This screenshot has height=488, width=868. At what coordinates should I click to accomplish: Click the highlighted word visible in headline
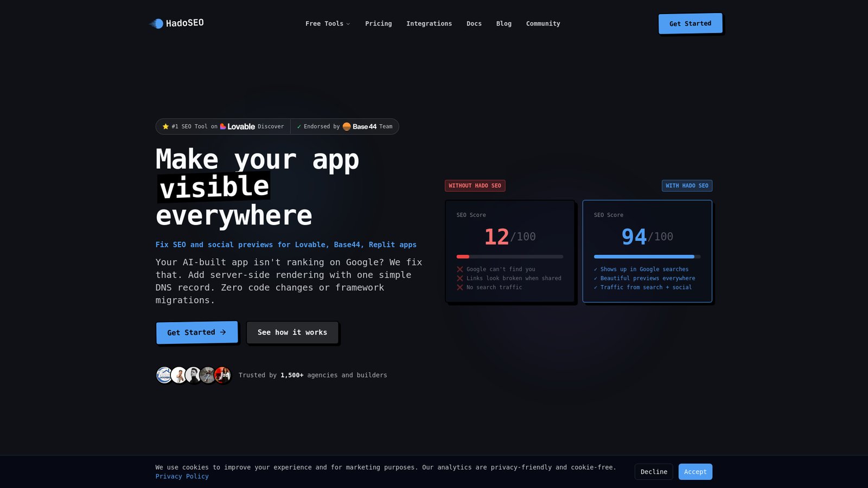(x=214, y=187)
